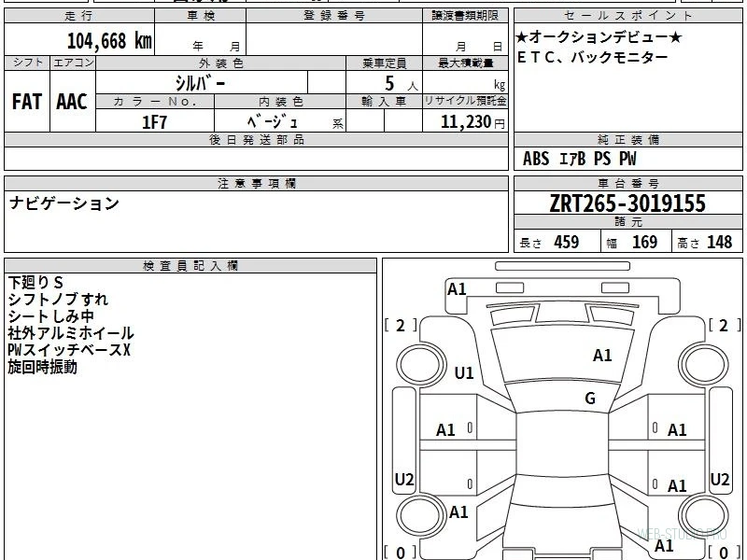Click the A1 mark on the hood

[602, 356]
